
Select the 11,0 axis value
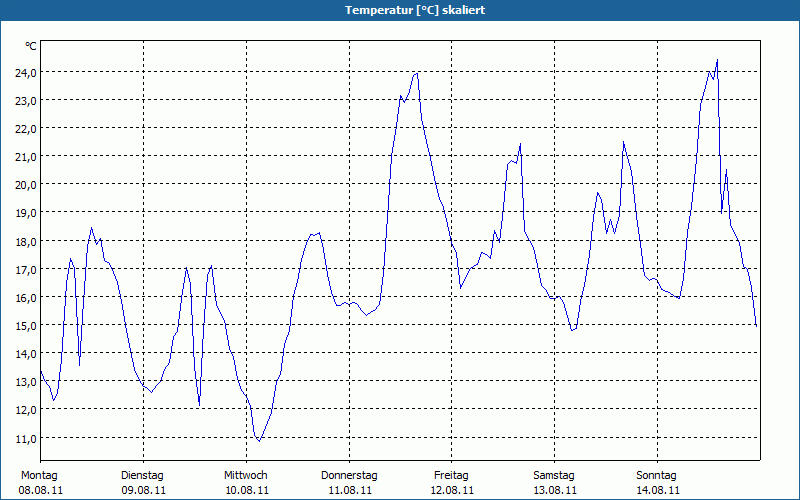pyautogui.click(x=26, y=438)
